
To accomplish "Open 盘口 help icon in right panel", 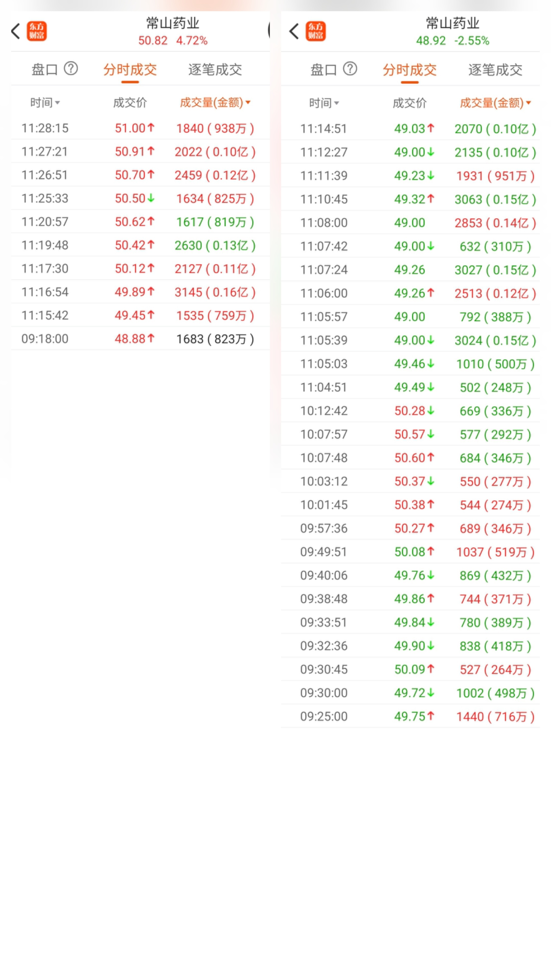I will 350,69.
